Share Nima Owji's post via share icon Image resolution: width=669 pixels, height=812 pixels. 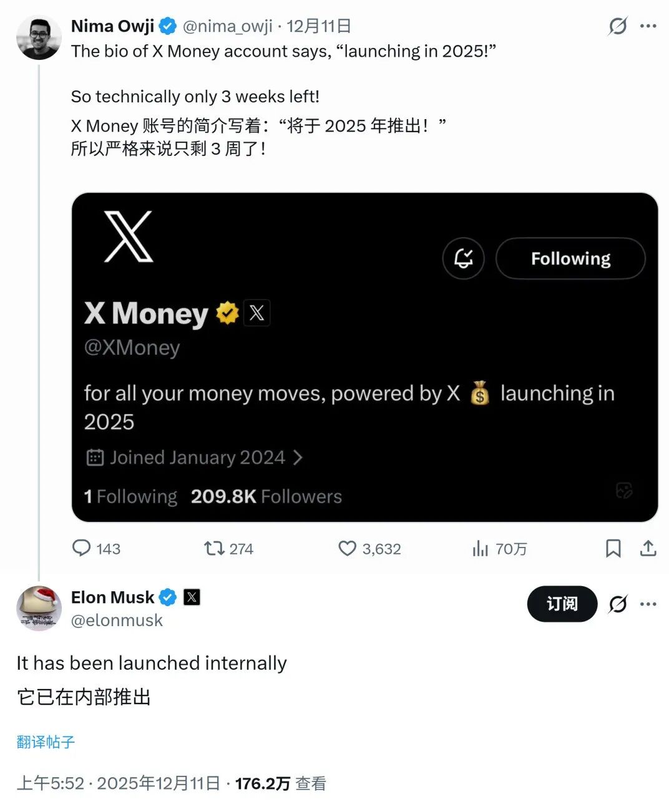pos(648,548)
